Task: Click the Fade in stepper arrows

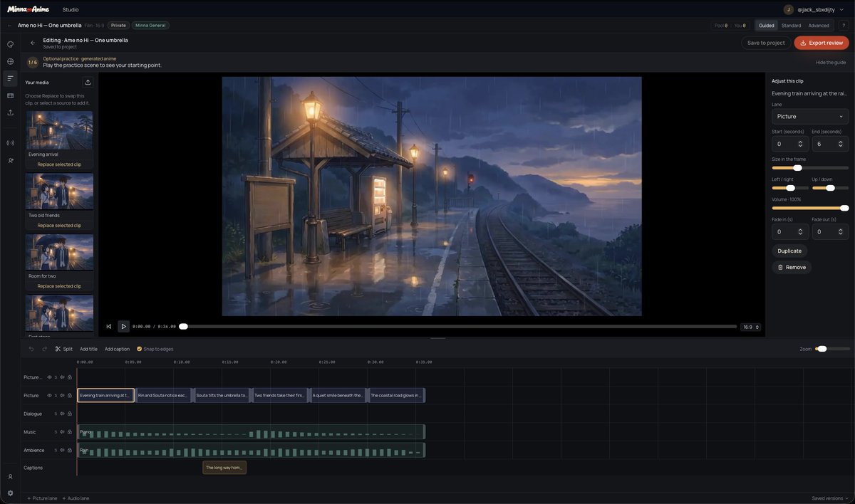Action: [800, 231]
